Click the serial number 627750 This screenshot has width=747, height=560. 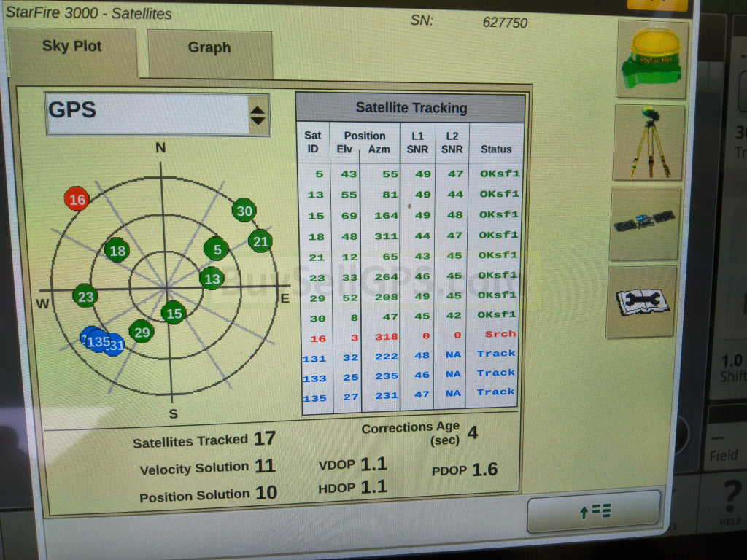505,23
